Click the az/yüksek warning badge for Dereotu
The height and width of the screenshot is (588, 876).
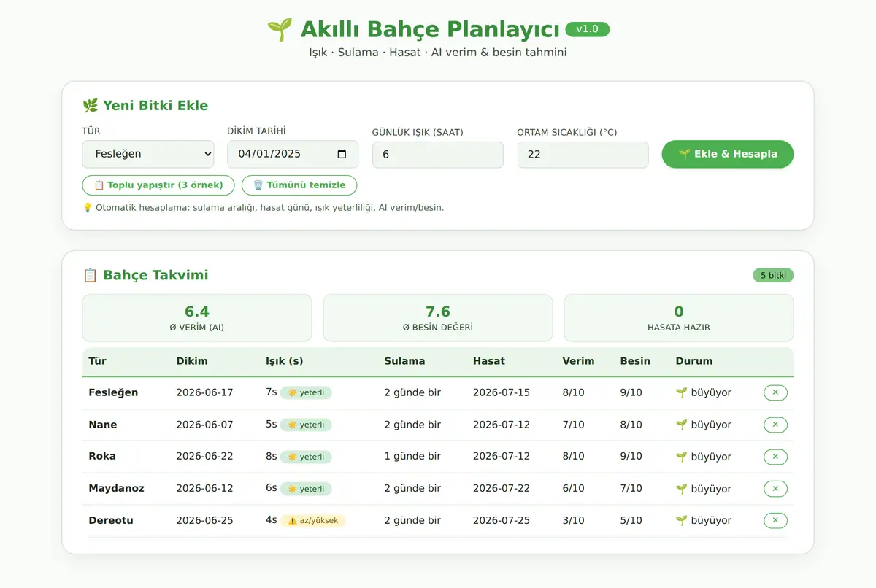click(313, 521)
